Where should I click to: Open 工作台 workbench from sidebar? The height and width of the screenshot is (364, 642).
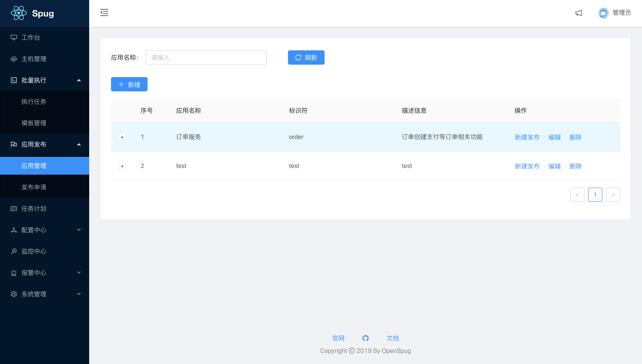tap(31, 37)
